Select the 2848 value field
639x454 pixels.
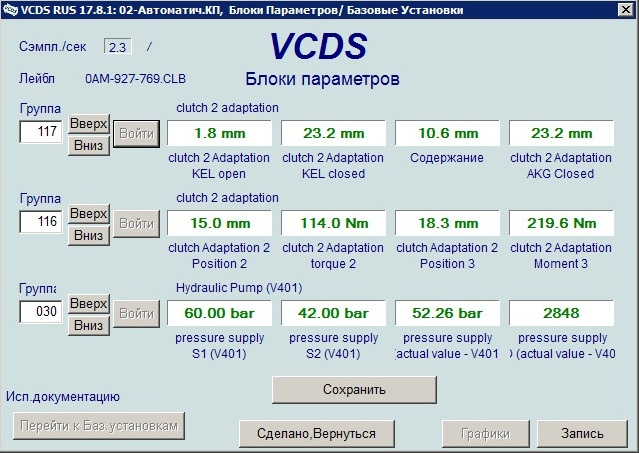point(561,313)
